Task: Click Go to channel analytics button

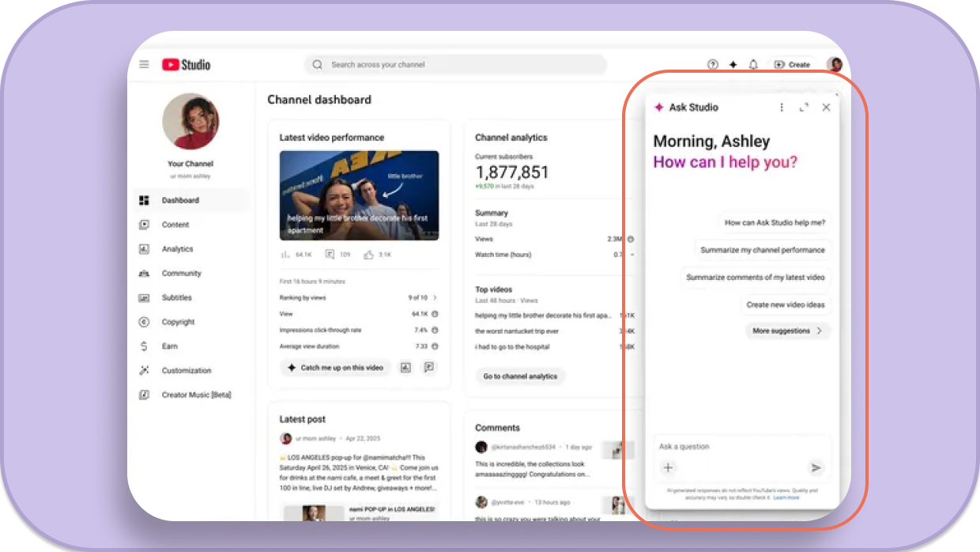Action: (x=520, y=376)
